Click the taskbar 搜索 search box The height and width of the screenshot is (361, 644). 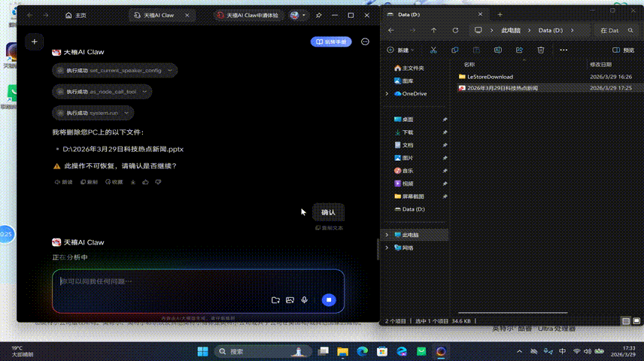pos(263,351)
